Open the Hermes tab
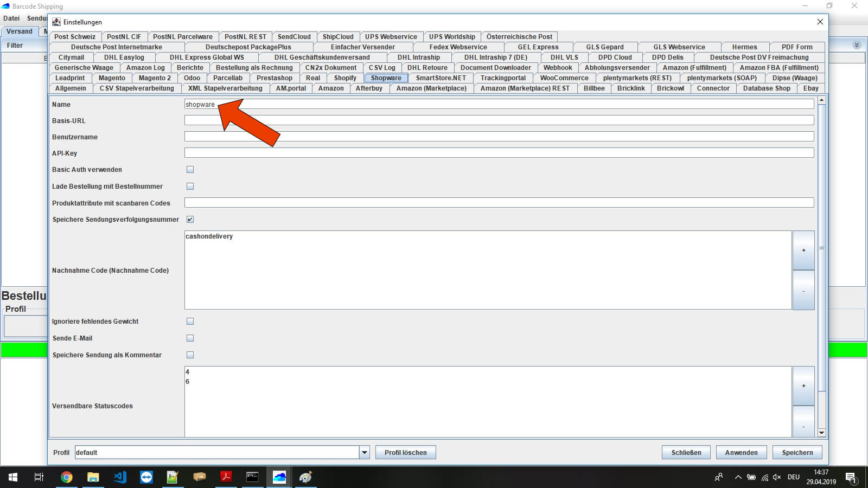 pos(744,47)
